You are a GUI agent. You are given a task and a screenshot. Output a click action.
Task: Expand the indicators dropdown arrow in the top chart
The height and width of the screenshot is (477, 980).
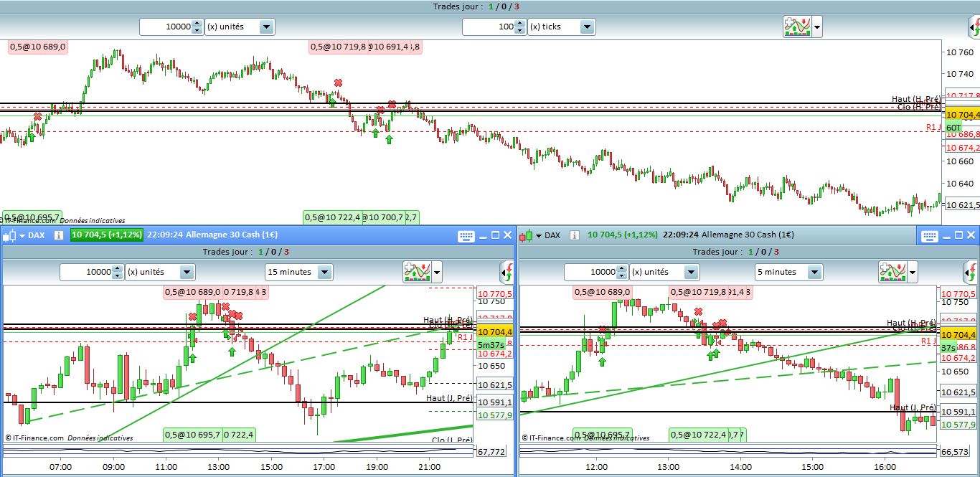[x=817, y=27]
